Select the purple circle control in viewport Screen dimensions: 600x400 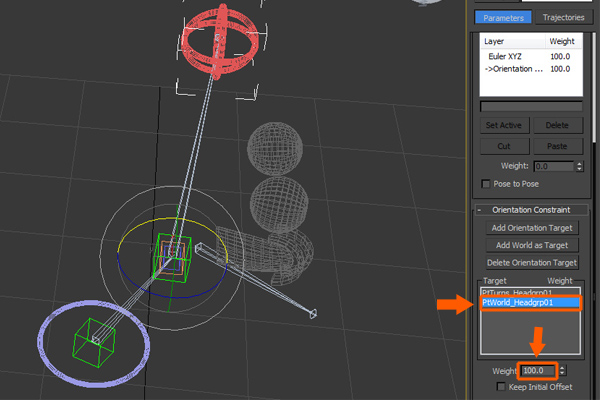point(93,343)
